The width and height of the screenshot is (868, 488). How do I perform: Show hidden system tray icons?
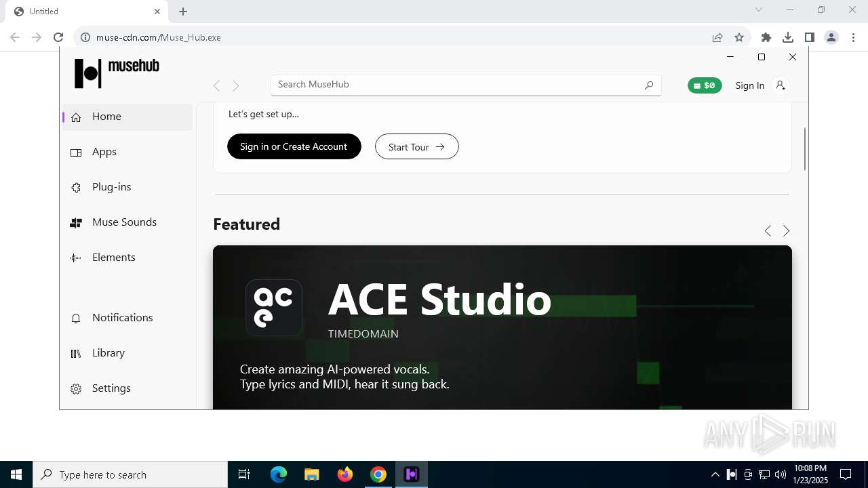(x=715, y=474)
